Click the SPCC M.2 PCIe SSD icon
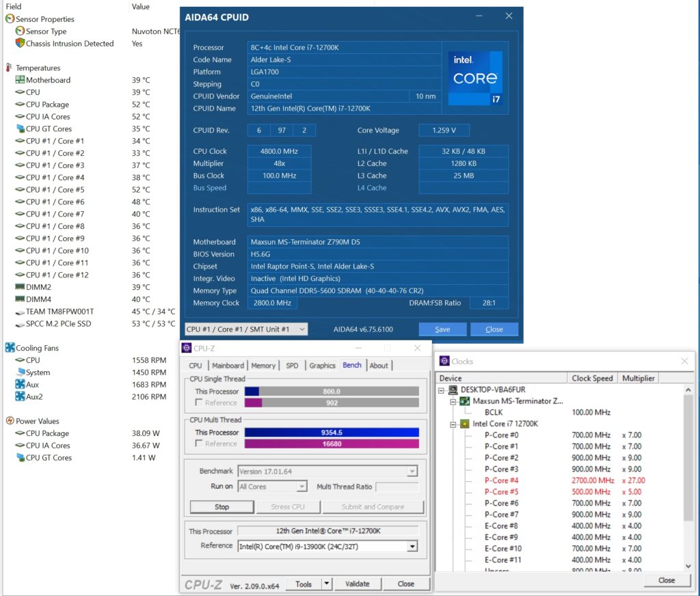The height and width of the screenshot is (596, 700). point(20,324)
